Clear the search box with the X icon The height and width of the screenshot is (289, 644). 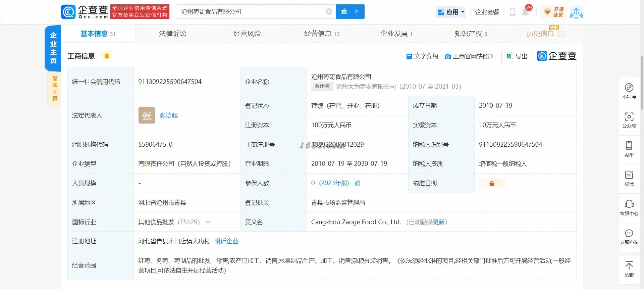click(x=329, y=12)
